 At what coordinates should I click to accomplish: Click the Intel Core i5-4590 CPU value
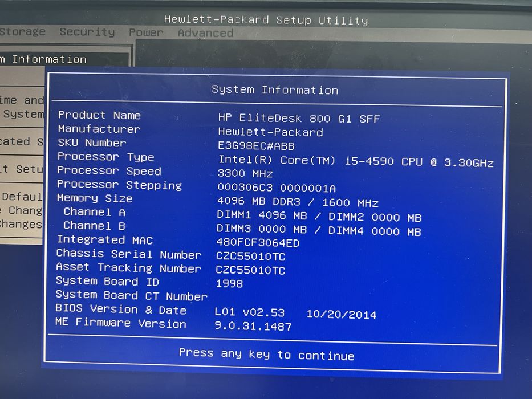356,161
